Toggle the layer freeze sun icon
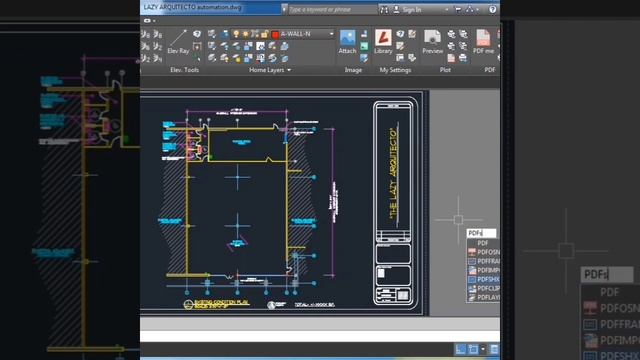Screen dimensions: 640x360 coord(245,34)
